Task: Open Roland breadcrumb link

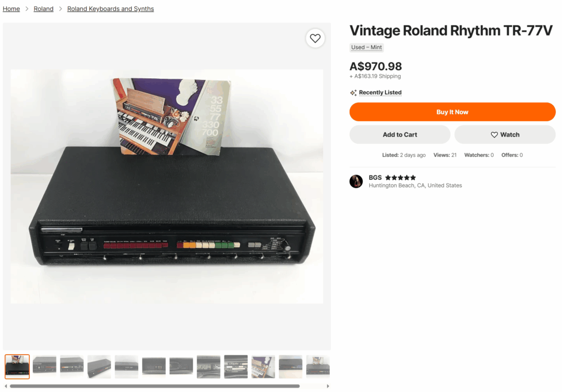Action: pos(43,9)
